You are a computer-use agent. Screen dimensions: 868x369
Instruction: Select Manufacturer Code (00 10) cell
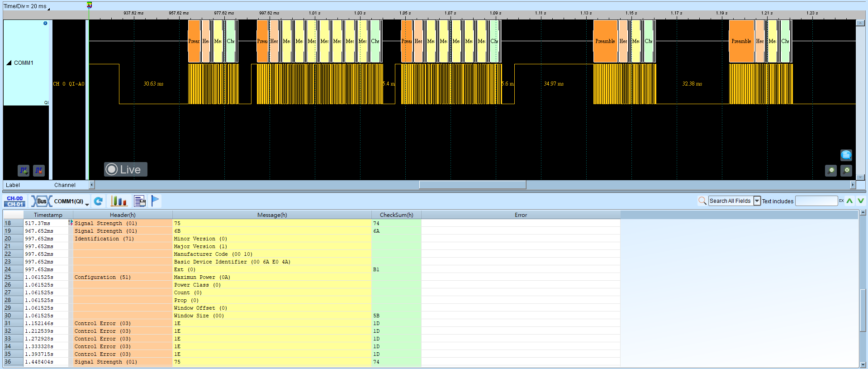tap(272, 254)
